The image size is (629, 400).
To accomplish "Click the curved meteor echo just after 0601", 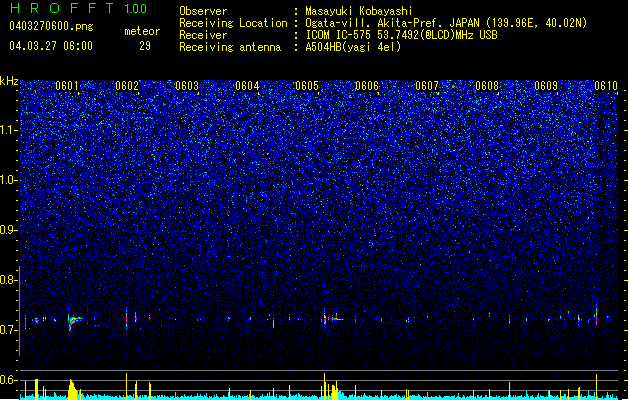I will pyautogui.click(x=74, y=322).
